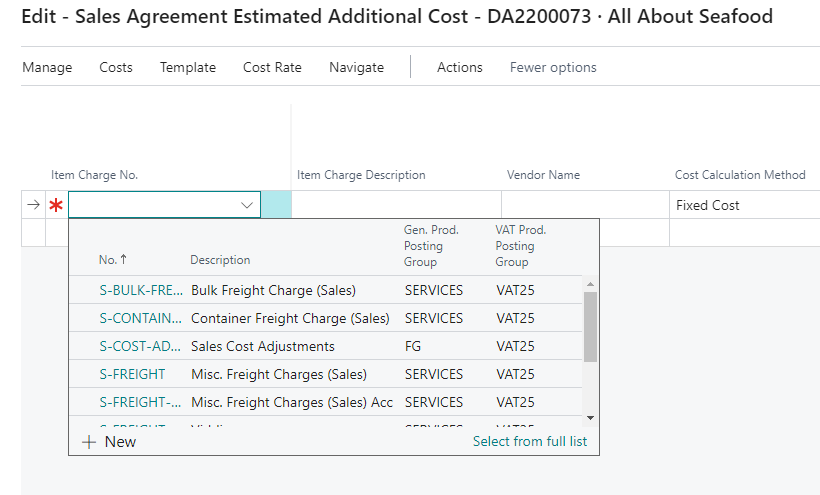Click the plus icon to add New
820x495 pixels.
89,442
